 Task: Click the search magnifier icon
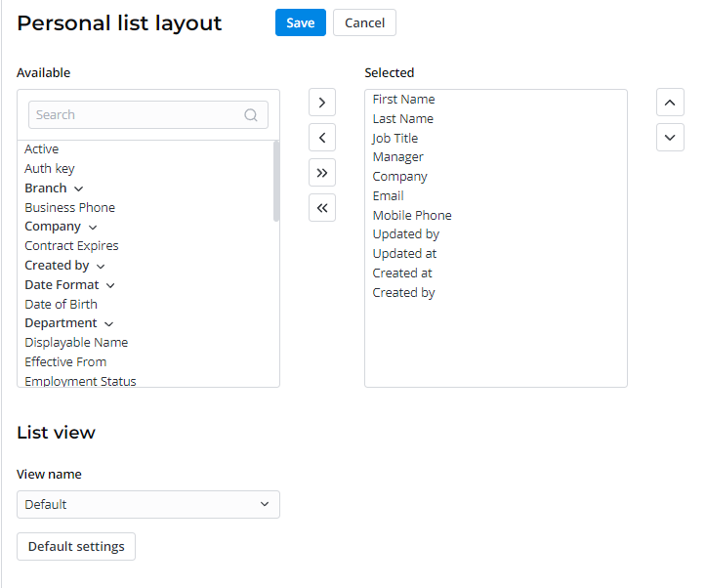[x=251, y=115]
